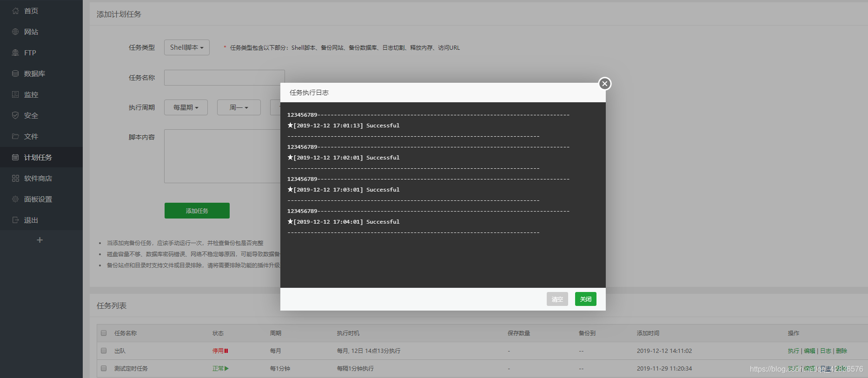The width and height of the screenshot is (868, 378).
Task: Click the date 2019-12-12 14:11:02
Action: coord(664,351)
